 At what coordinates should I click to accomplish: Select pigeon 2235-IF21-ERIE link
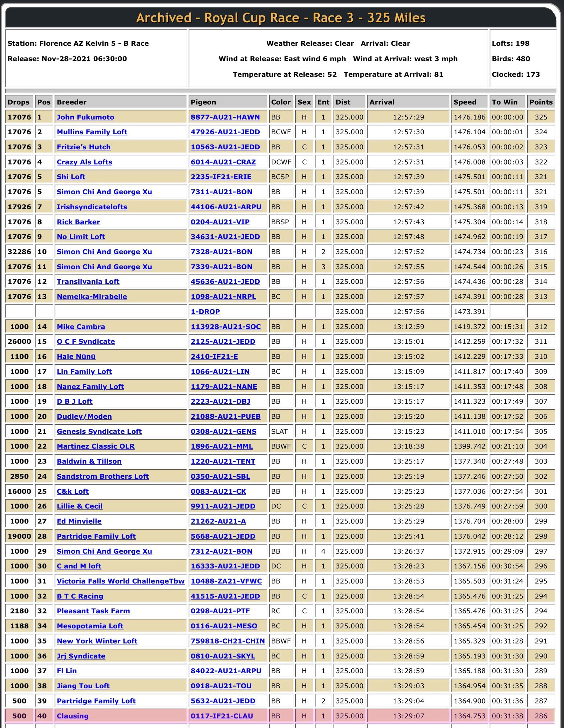tap(221, 177)
